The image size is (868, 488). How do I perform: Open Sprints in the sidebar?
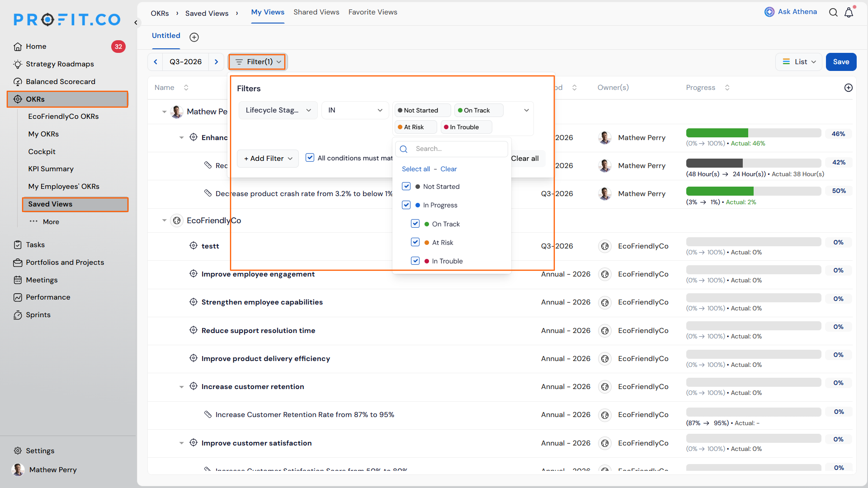point(38,315)
